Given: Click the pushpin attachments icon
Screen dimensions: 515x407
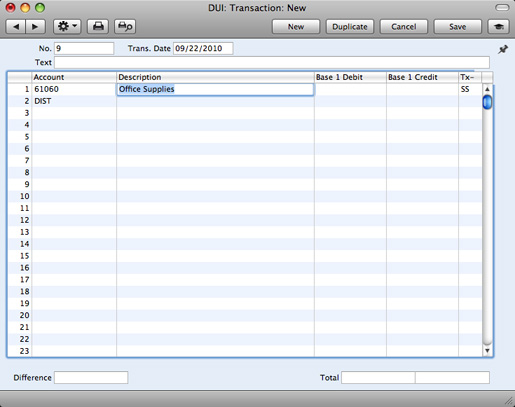Looking at the screenshot, I should [503, 50].
